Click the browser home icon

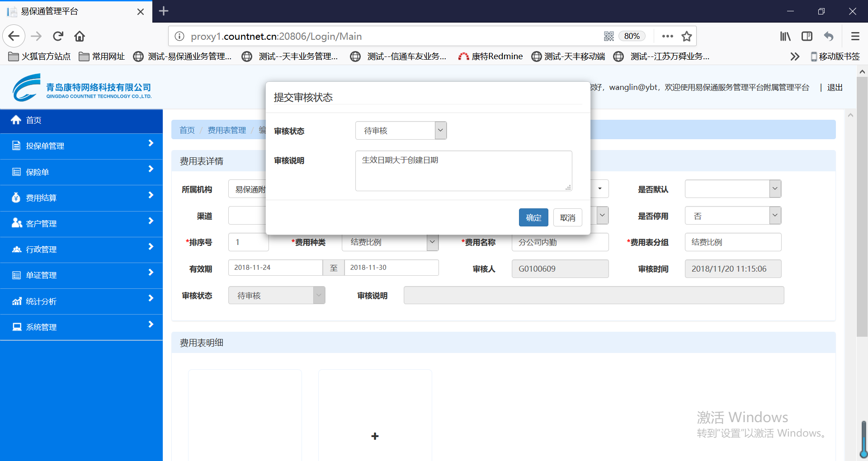80,36
